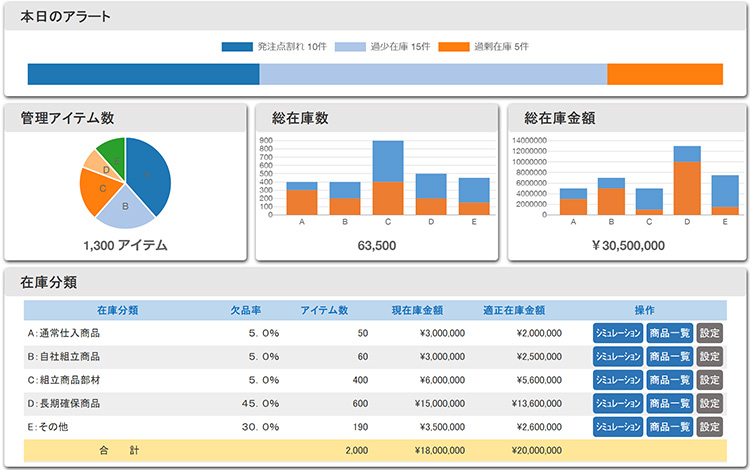
Task: Open 商品一覧 for E:その他 row
Action: (x=669, y=426)
